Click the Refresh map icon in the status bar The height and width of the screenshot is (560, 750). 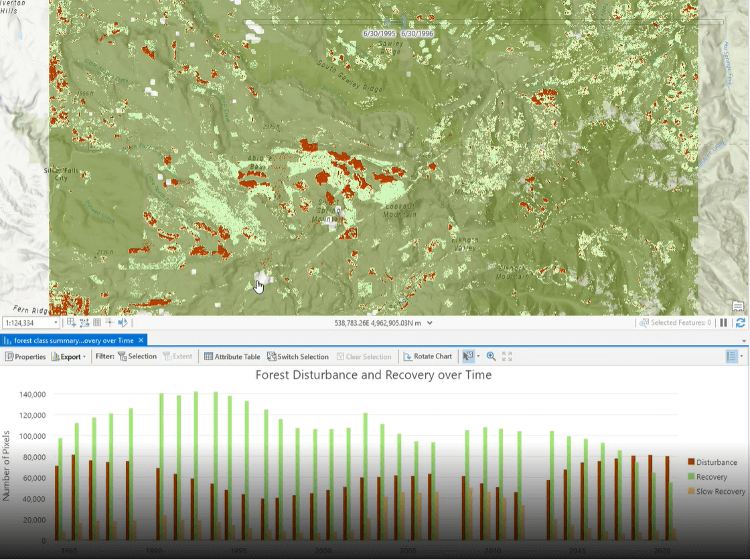point(740,322)
